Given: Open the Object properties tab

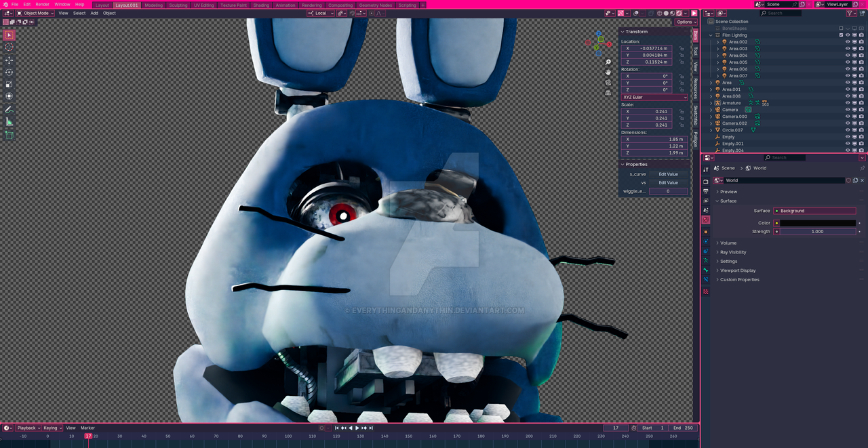Looking at the screenshot, I should click(706, 232).
